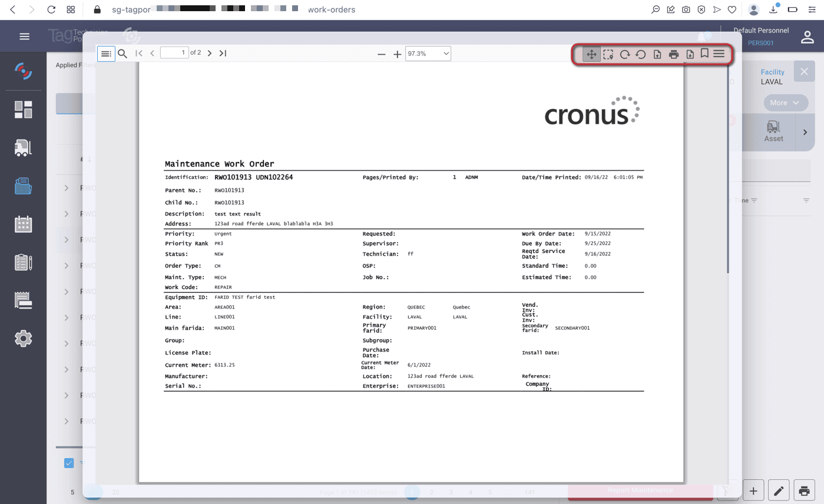Expand the More dropdown in filter panel
The image size is (824, 504).
tap(785, 102)
